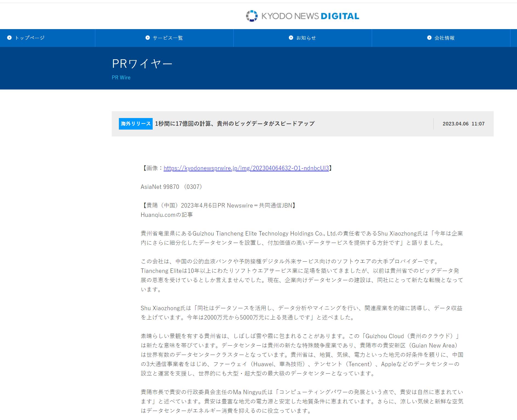
Task: Open the kyodonewsprwire.jp image link
Action: tap(246, 168)
